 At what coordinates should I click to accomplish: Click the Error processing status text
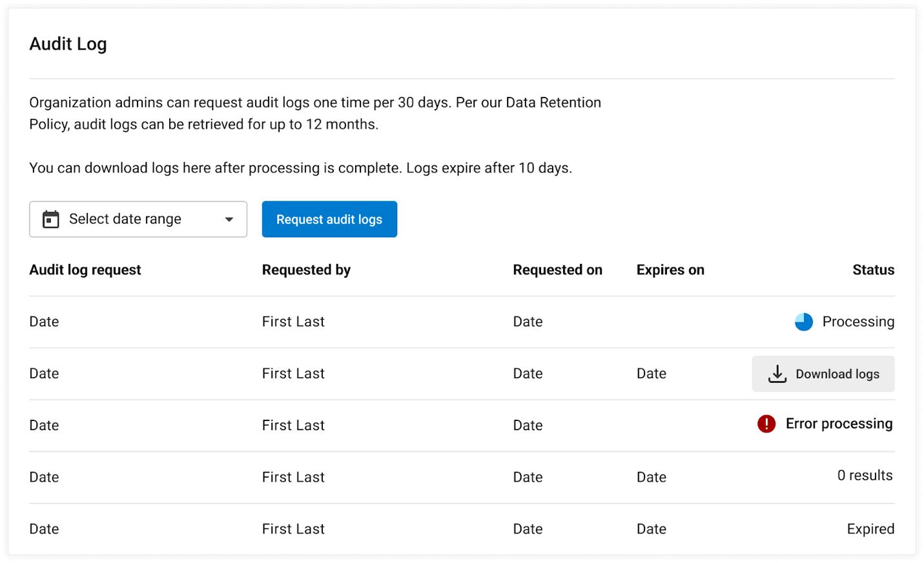(838, 424)
